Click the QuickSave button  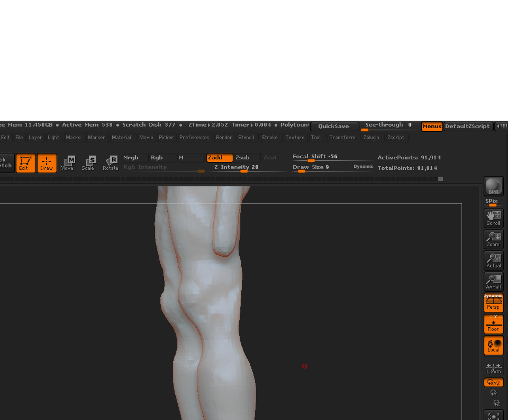pyautogui.click(x=334, y=126)
